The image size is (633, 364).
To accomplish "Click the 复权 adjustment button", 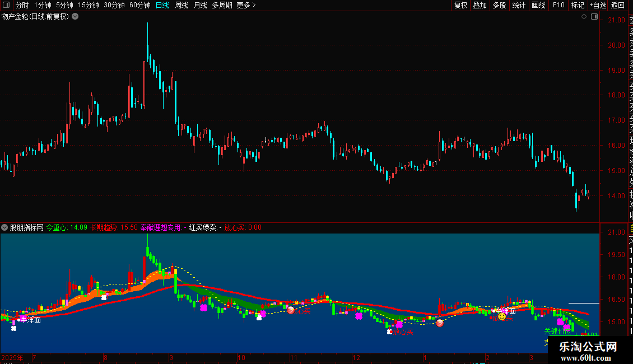I will click(460, 5).
